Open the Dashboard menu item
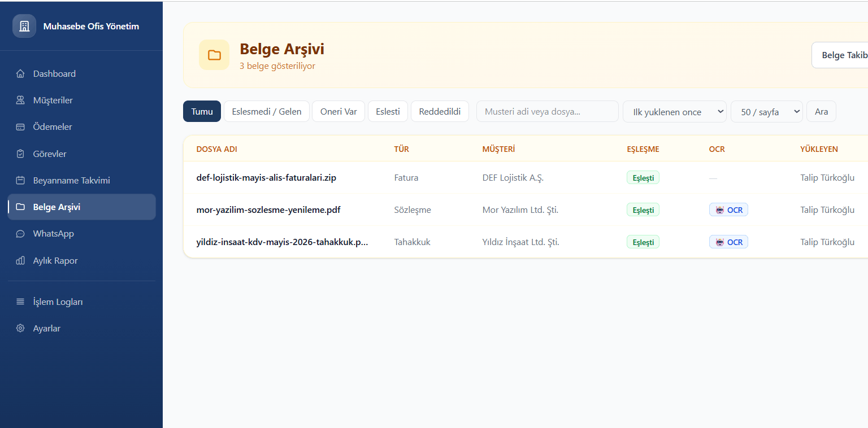Image resolution: width=868 pixels, height=428 pixels. pos(81,73)
